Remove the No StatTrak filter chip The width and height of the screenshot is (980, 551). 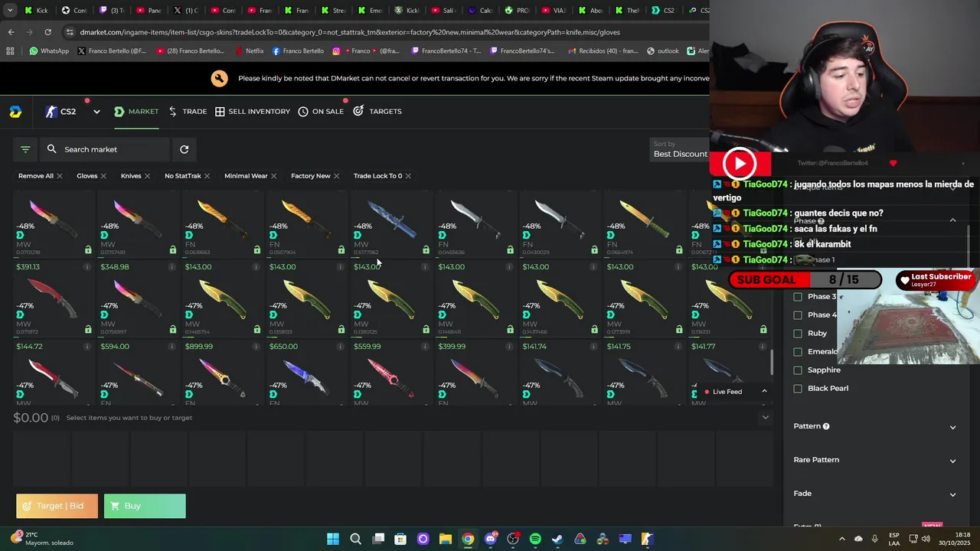click(207, 176)
